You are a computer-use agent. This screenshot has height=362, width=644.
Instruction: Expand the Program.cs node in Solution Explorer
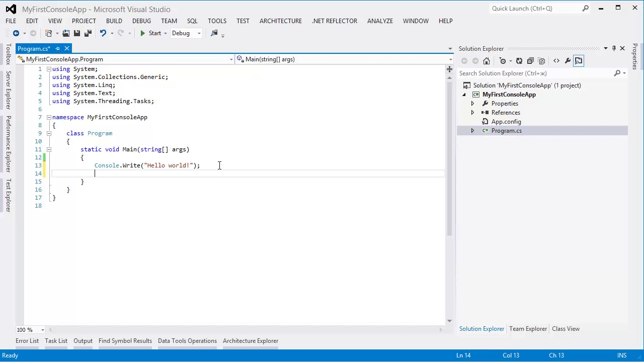click(472, 131)
